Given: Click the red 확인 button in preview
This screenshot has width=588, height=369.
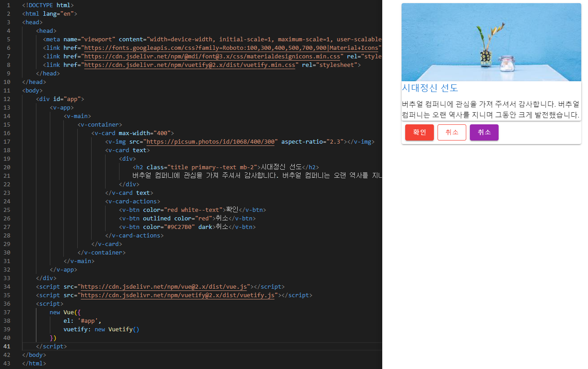Looking at the screenshot, I should pyautogui.click(x=419, y=132).
